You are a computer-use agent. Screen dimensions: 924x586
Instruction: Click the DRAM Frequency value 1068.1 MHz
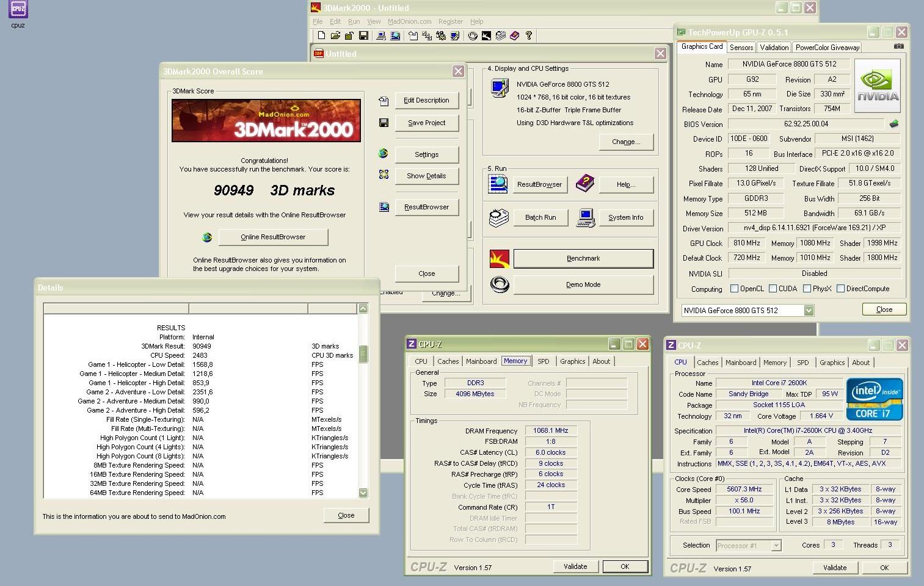pyautogui.click(x=550, y=430)
